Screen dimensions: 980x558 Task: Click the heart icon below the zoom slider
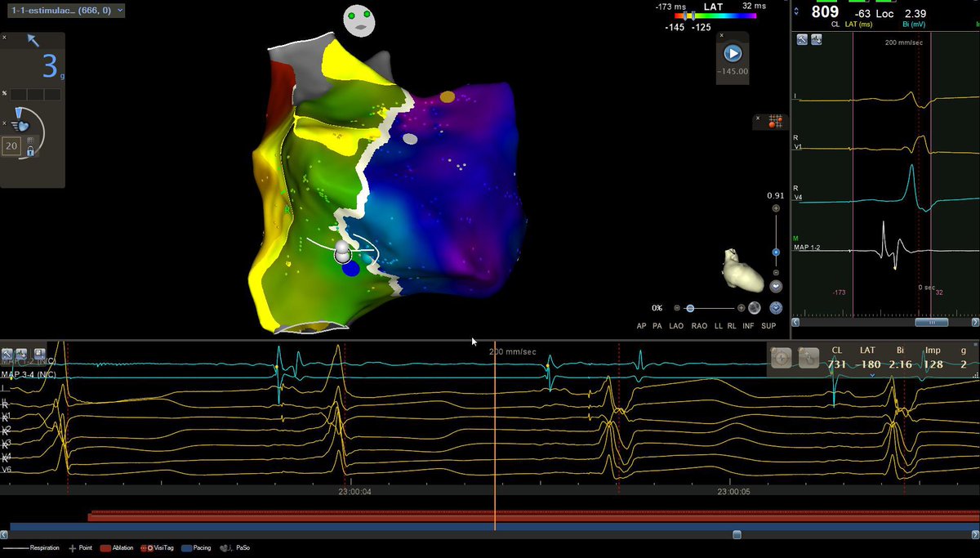(776, 286)
